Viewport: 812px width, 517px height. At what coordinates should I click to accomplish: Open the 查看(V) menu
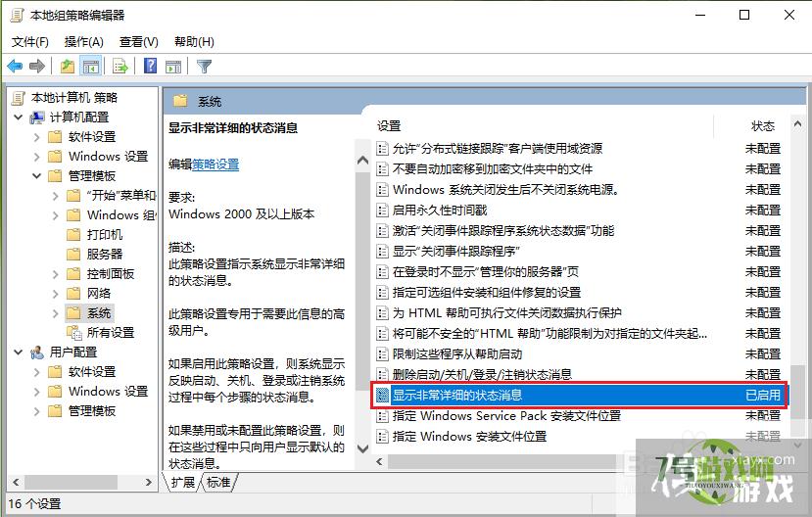(x=139, y=42)
